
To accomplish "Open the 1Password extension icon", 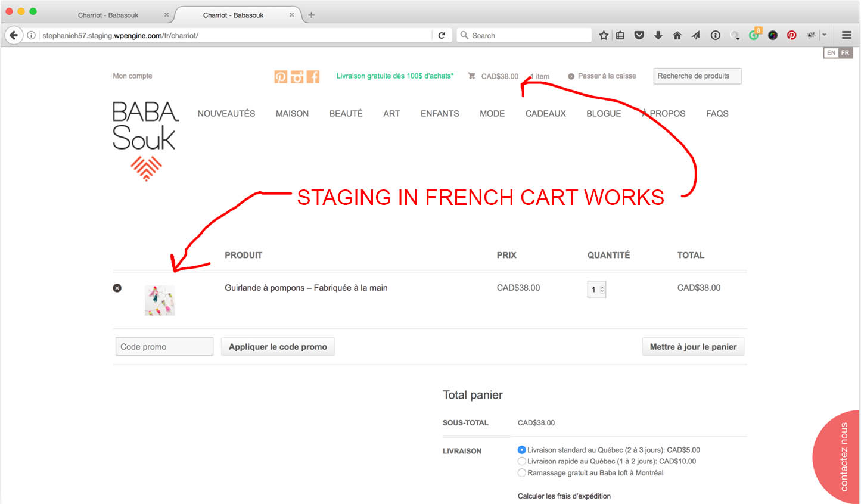I will click(716, 35).
